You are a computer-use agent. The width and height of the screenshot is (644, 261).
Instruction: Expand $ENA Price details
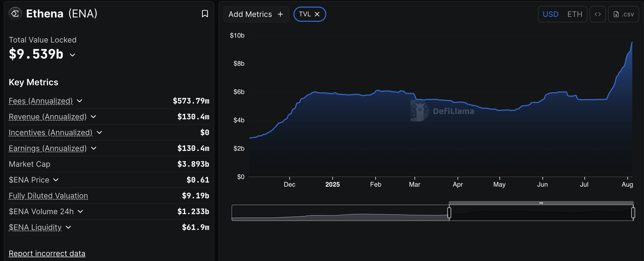tap(56, 180)
